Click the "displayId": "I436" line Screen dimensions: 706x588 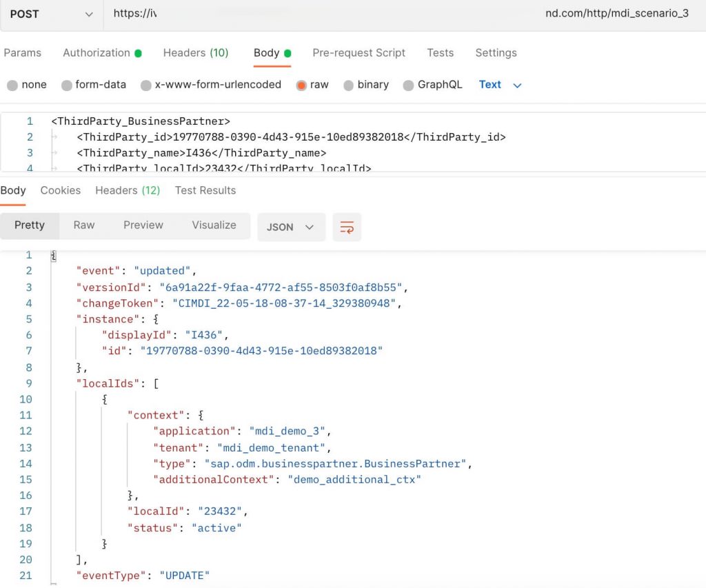click(x=165, y=335)
